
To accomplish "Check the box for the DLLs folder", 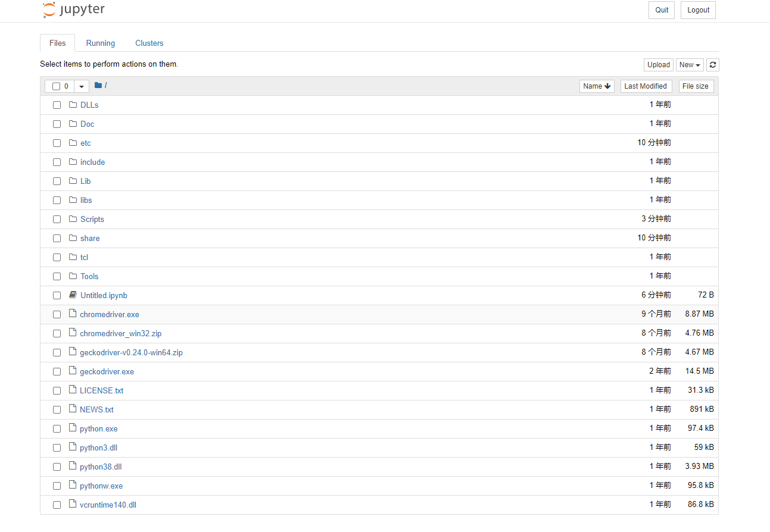I will coord(57,105).
